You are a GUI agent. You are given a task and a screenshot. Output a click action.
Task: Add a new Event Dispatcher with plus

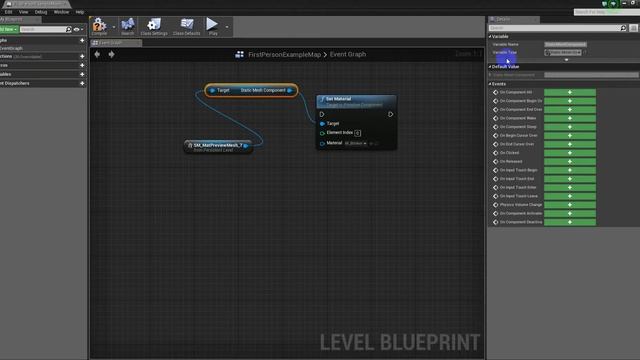[x=82, y=83]
